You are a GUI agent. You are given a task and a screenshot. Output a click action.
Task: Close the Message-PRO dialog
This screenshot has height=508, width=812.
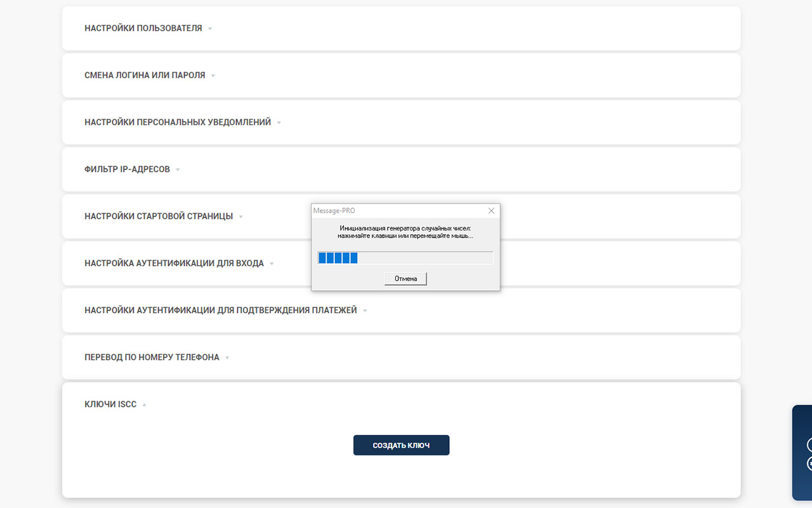(x=491, y=211)
